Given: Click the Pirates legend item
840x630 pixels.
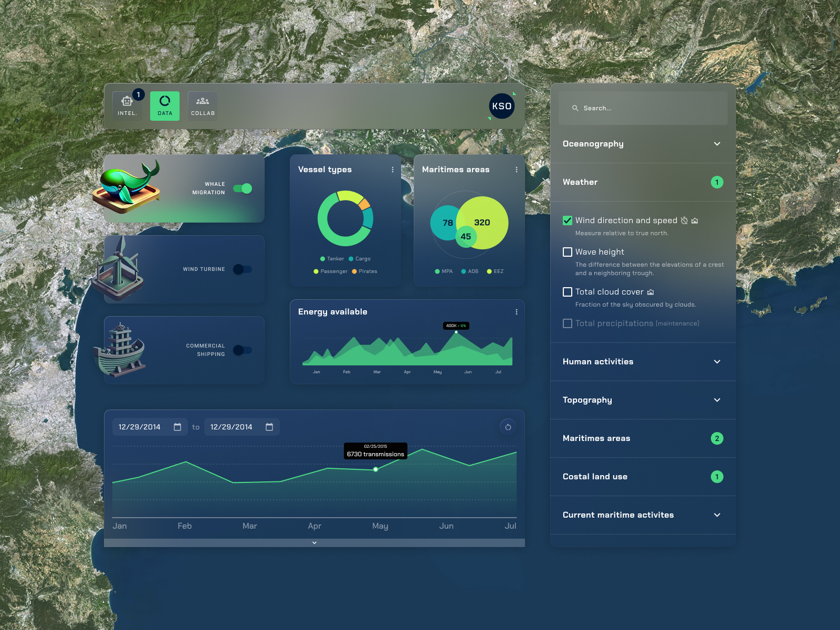Looking at the screenshot, I should [x=364, y=271].
